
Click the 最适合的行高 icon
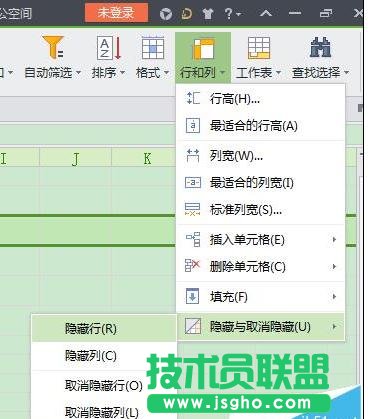tap(193, 125)
